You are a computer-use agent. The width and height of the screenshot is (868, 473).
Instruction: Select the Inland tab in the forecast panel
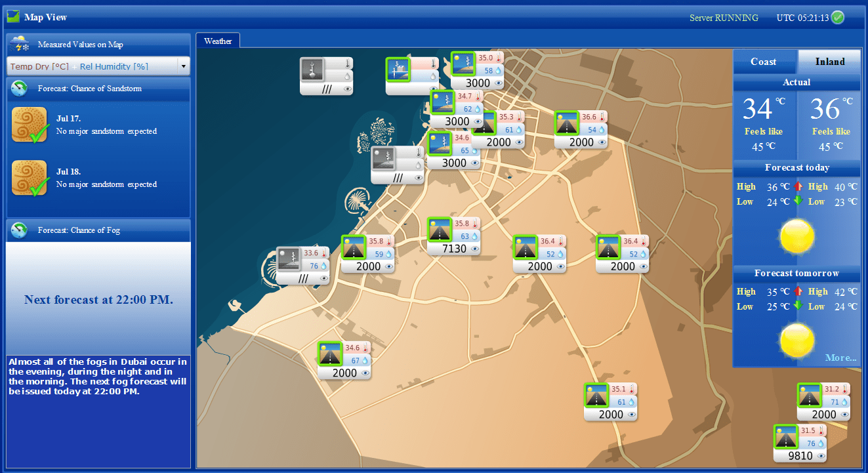tap(829, 62)
